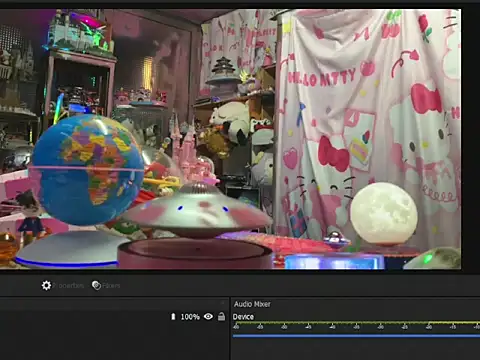This screenshot has height=360, width=480.
Task: Open source Properties via gear icon
Action: (46, 285)
